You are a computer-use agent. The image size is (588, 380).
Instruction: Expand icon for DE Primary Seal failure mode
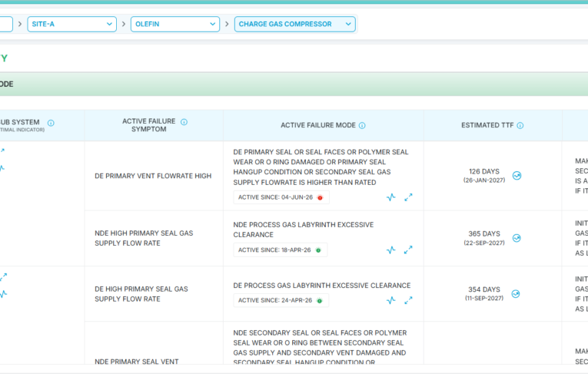click(408, 197)
